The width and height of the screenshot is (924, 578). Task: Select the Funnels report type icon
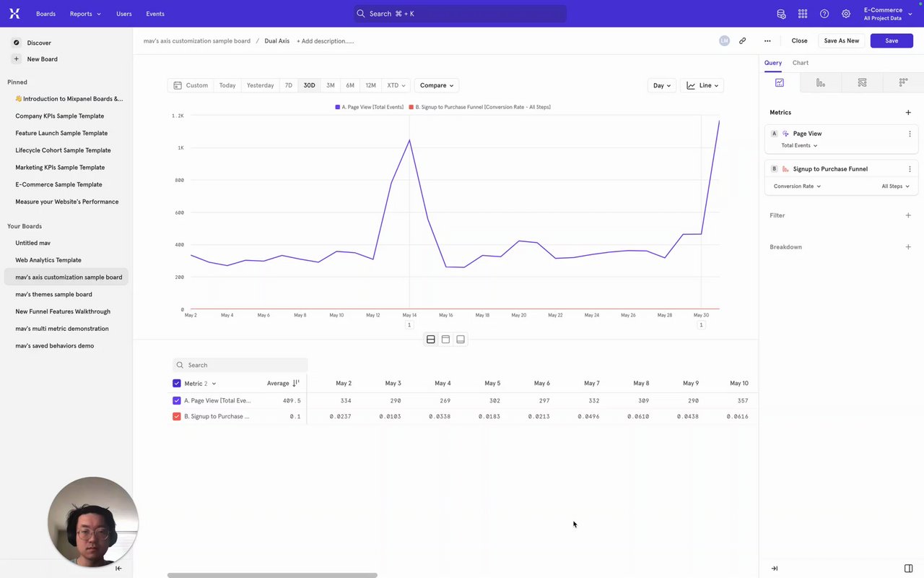[x=821, y=83]
